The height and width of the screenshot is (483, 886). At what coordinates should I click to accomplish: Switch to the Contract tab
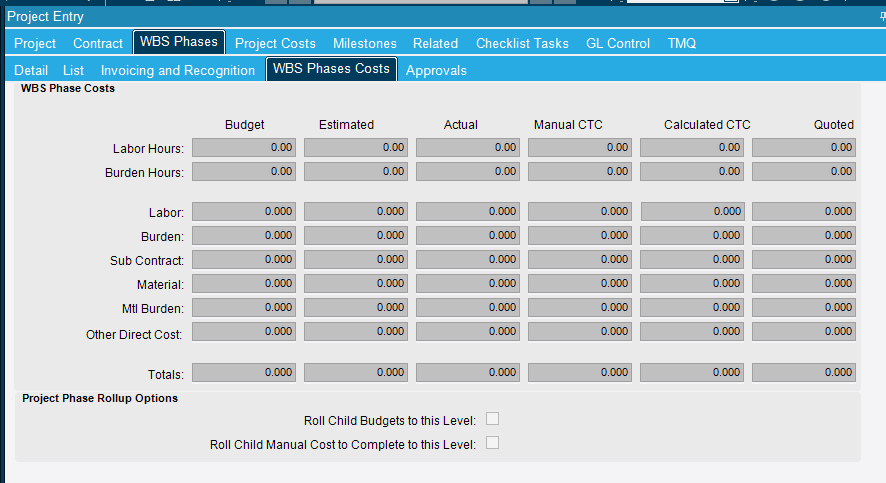(x=98, y=43)
